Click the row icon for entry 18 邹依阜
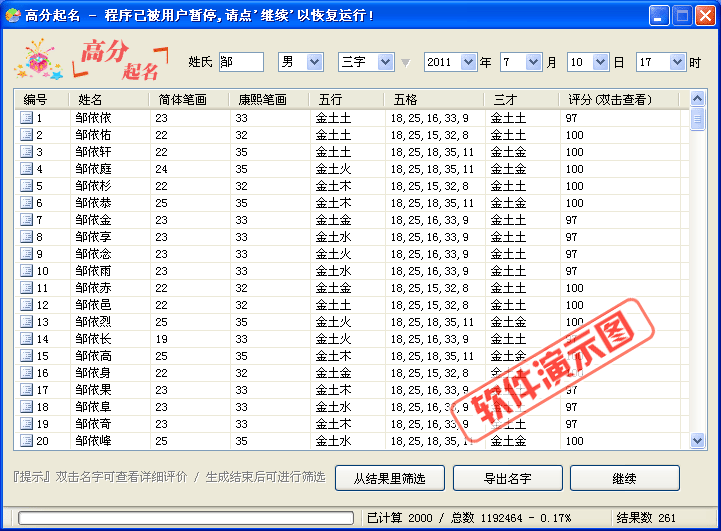The height and width of the screenshot is (531, 721). click(x=27, y=407)
